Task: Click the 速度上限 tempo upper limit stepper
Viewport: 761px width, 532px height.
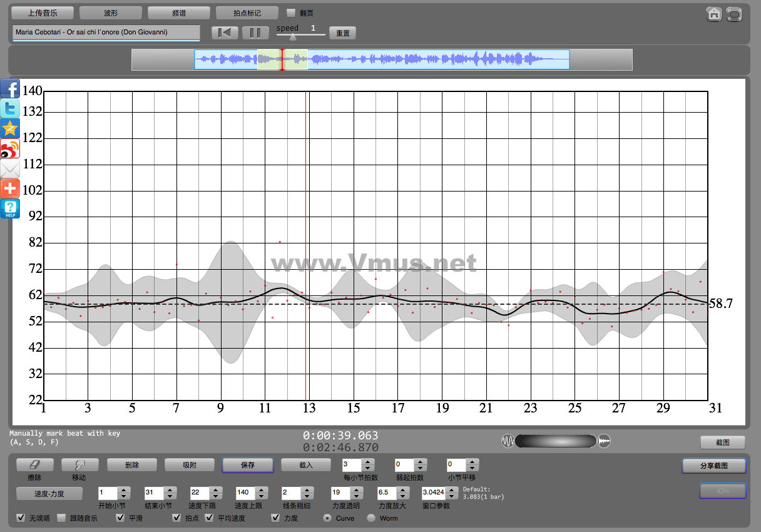Action: pyautogui.click(x=263, y=493)
